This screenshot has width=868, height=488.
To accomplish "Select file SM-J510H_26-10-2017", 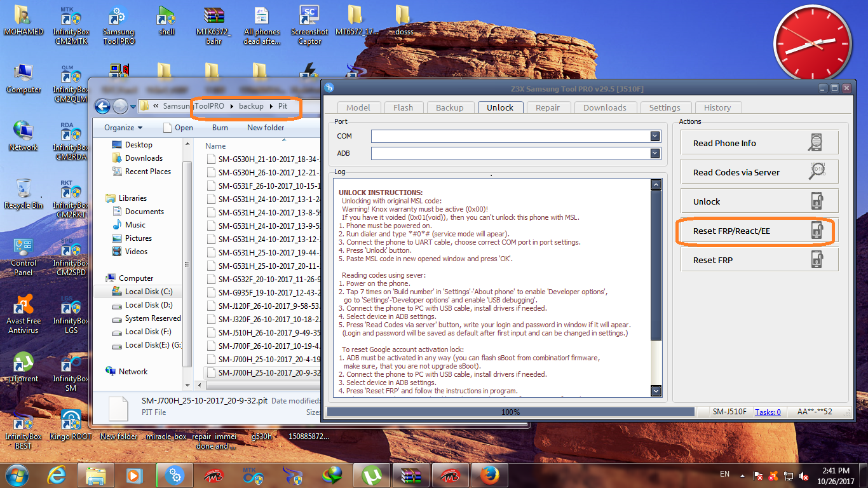I will 263,332.
